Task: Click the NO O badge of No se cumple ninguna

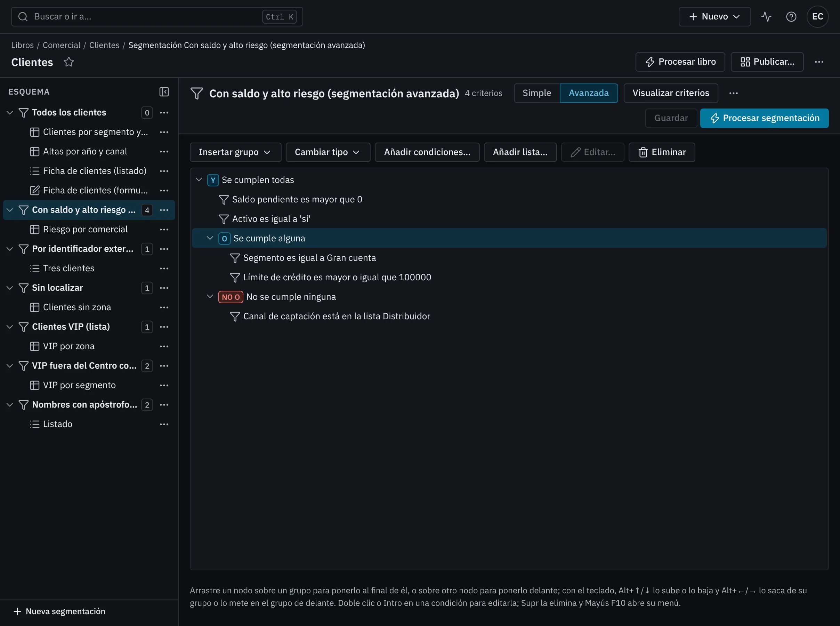Action: click(x=231, y=297)
